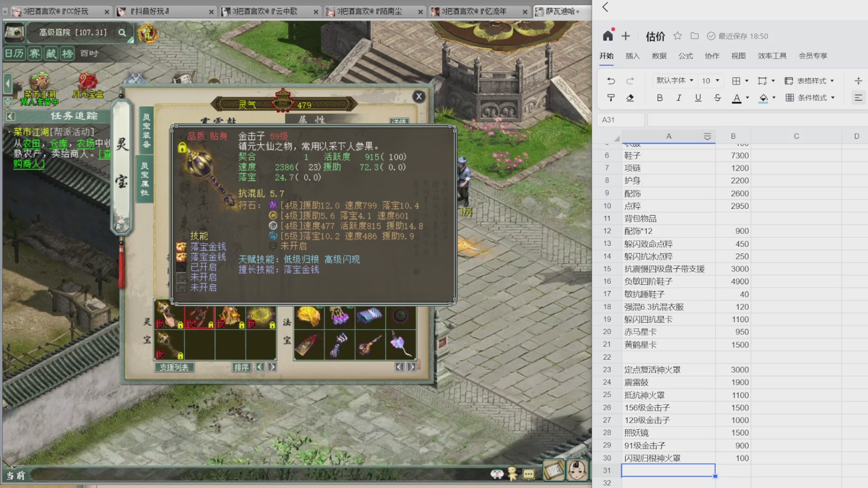868x488 pixels.
Task: Toggle strikethrough formatting
Action: tap(717, 98)
